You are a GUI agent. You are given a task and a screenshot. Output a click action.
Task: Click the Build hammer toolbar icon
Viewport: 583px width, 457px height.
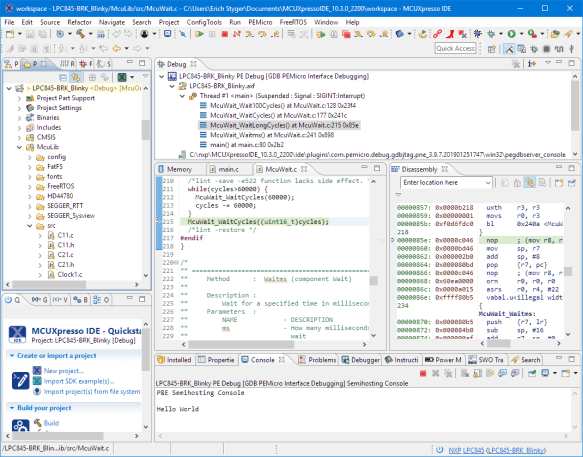[x=81, y=34]
